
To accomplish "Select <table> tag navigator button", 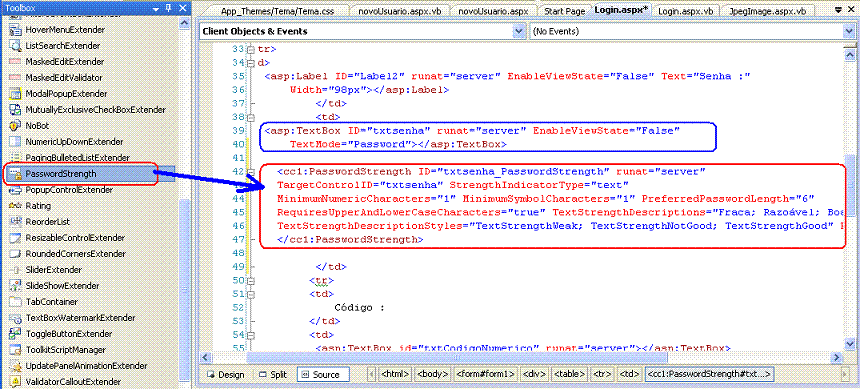I will pos(570,374).
